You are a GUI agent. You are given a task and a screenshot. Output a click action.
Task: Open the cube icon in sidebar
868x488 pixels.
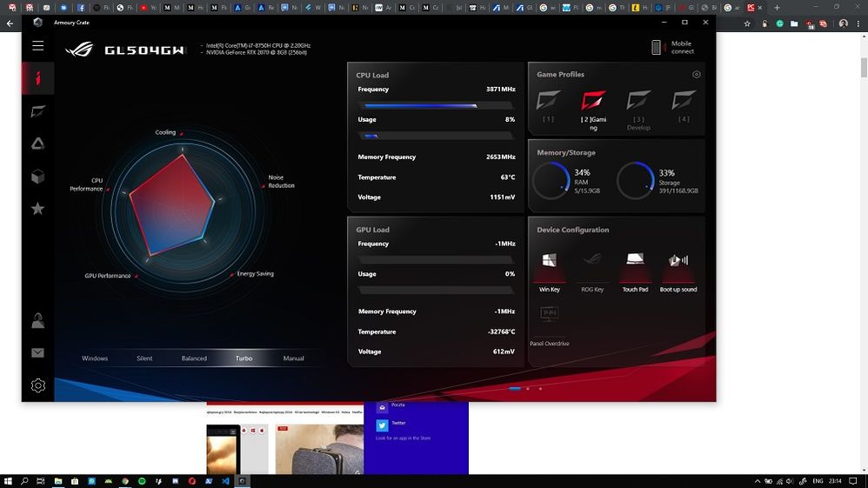coord(37,177)
